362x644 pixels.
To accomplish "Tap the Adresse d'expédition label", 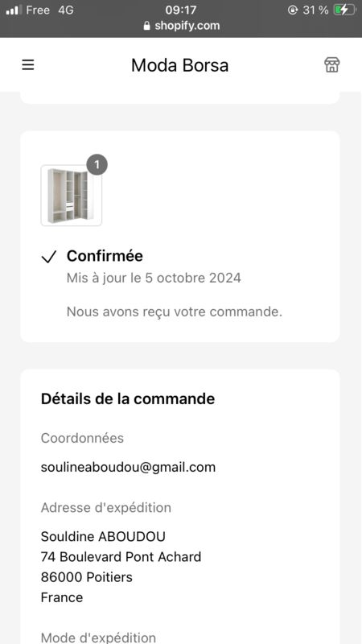I will [x=106, y=508].
